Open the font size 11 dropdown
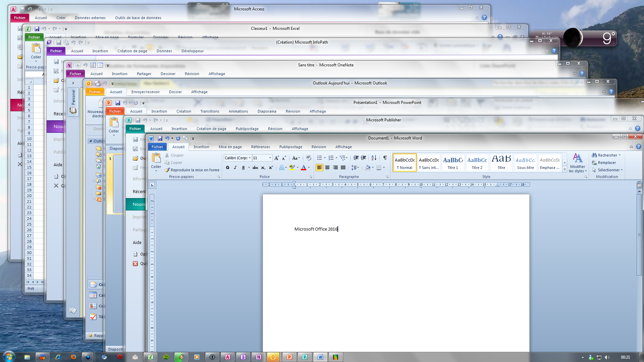This screenshot has height=362, width=644. pos(270,158)
